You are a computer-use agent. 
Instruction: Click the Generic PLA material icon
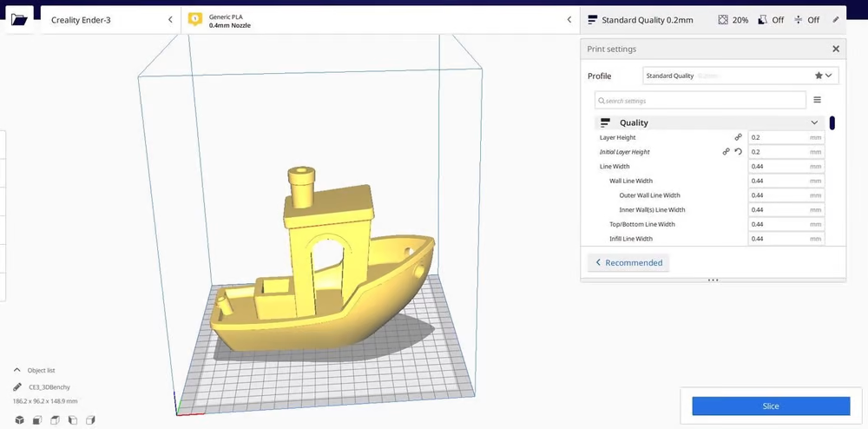pyautogui.click(x=195, y=19)
